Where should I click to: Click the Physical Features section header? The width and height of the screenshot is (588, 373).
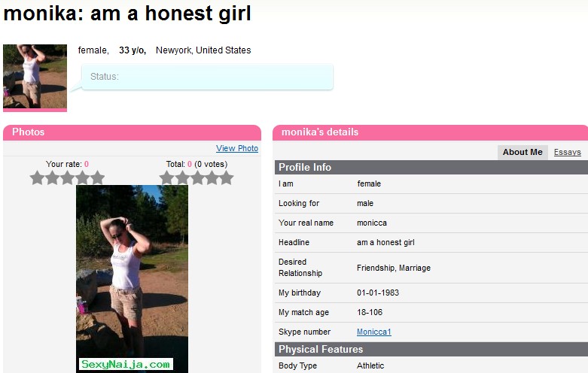(x=431, y=349)
